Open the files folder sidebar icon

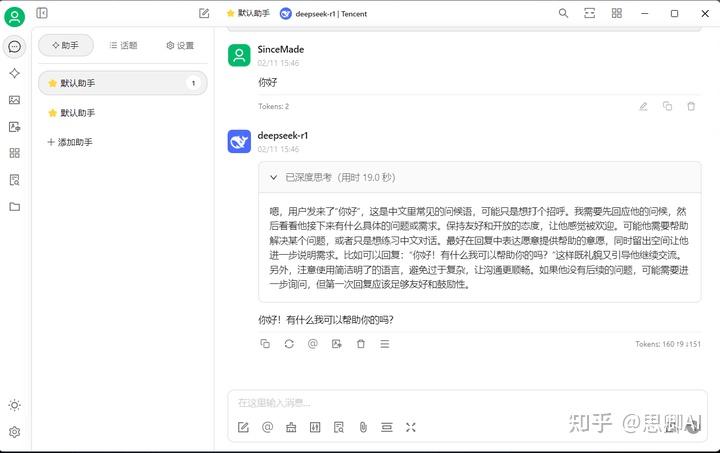[x=15, y=207]
